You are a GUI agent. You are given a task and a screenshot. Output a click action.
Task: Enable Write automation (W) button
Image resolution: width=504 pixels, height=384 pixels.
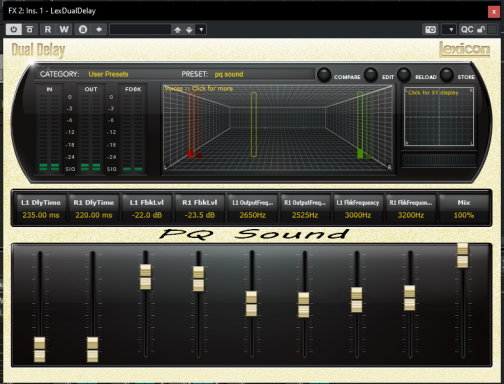pyautogui.click(x=64, y=29)
